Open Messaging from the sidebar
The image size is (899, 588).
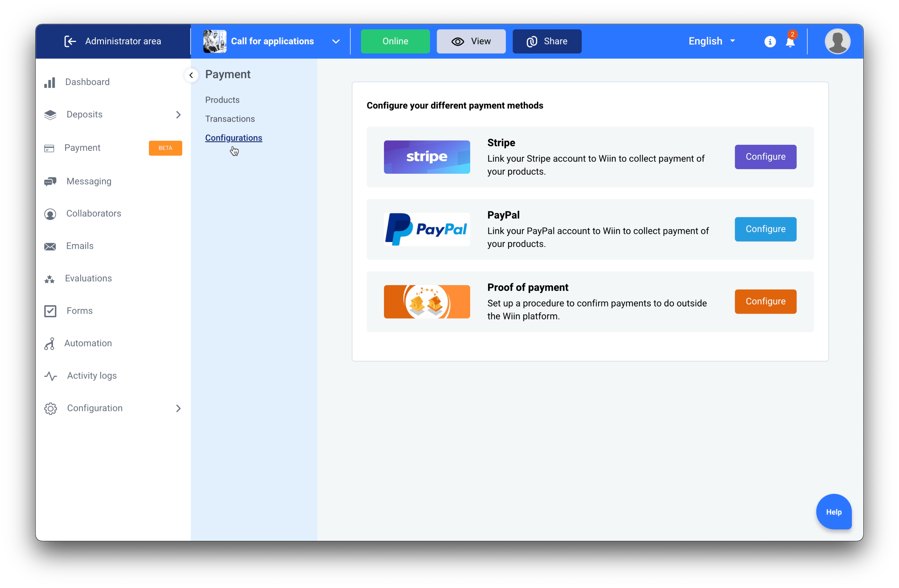pyautogui.click(x=89, y=182)
